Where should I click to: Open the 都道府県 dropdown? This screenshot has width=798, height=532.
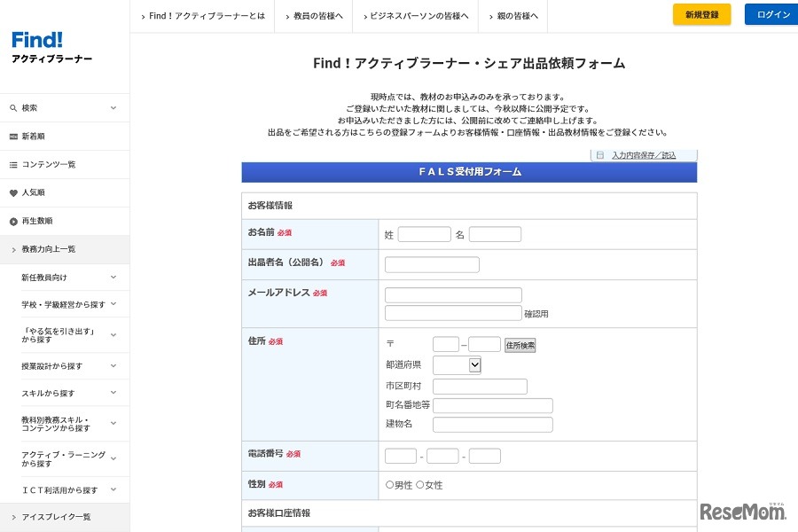pyautogui.click(x=456, y=364)
